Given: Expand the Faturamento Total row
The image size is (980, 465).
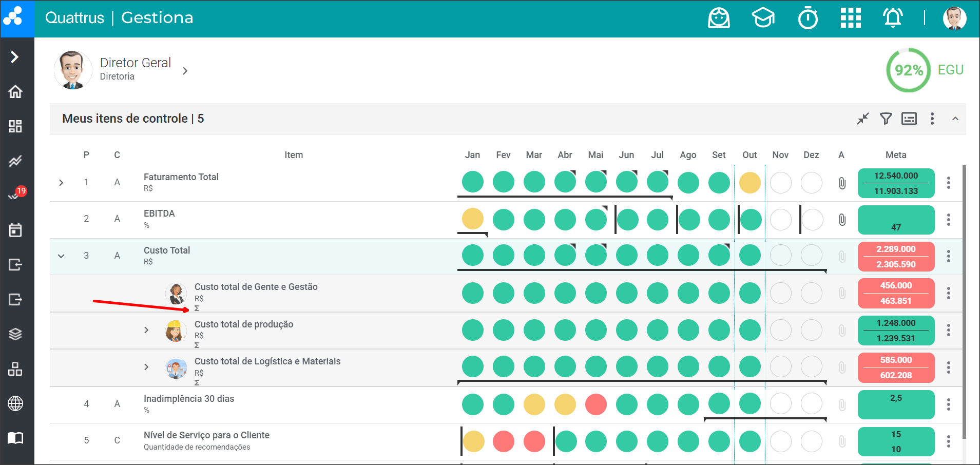Looking at the screenshot, I should coord(61,183).
